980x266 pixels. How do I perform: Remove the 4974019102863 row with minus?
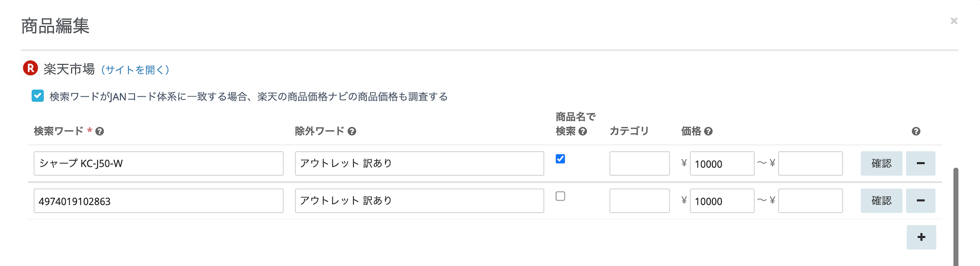click(x=921, y=201)
